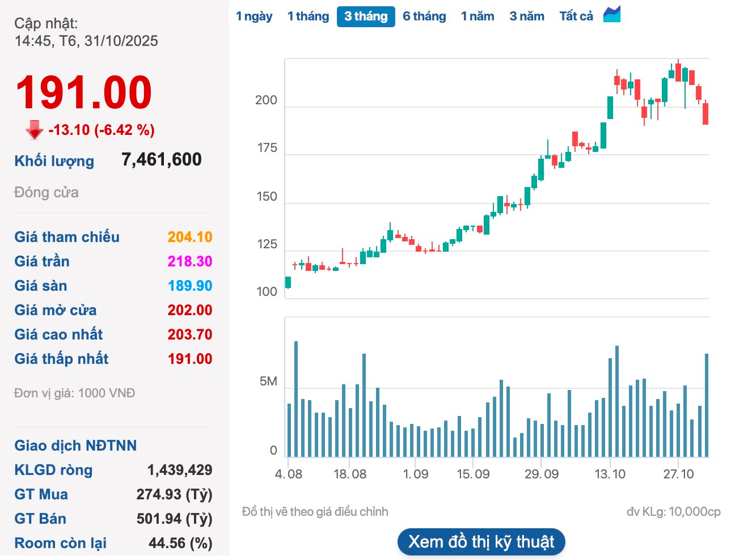Show the 6 tháng chart range
The height and width of the screenshot is (560, 752).
[424, 16]
